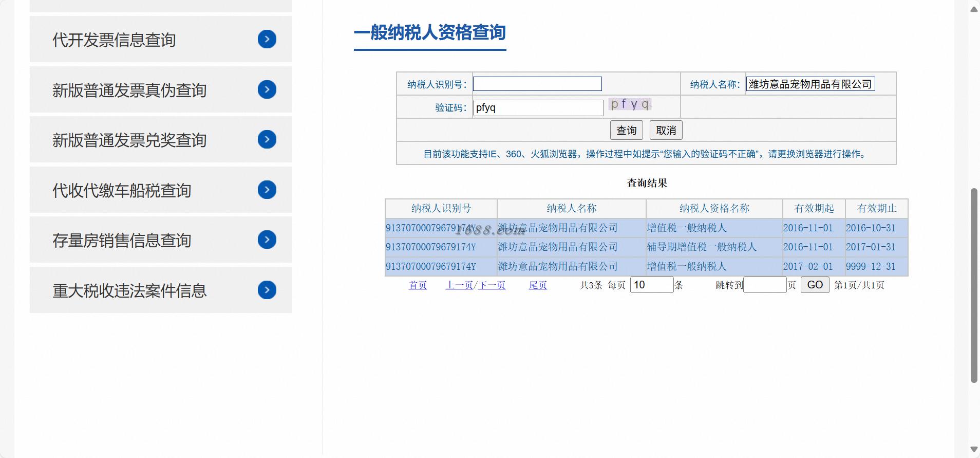Click the 上一页 link

[x=459, y=285]
